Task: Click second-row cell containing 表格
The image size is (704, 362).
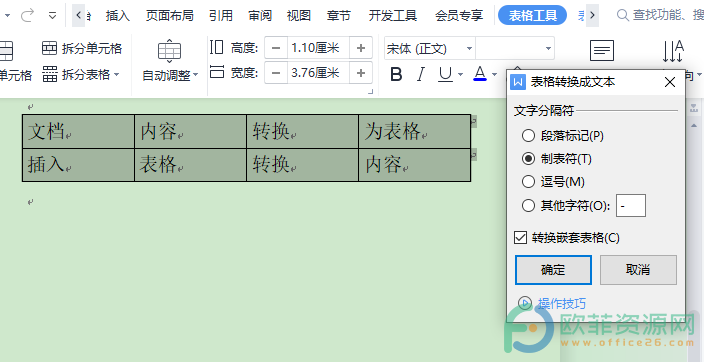Action: tap(190, 165)
